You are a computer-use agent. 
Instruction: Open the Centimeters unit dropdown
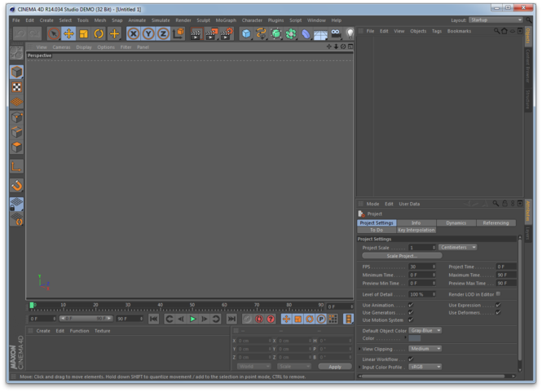[x=458, y=247]
